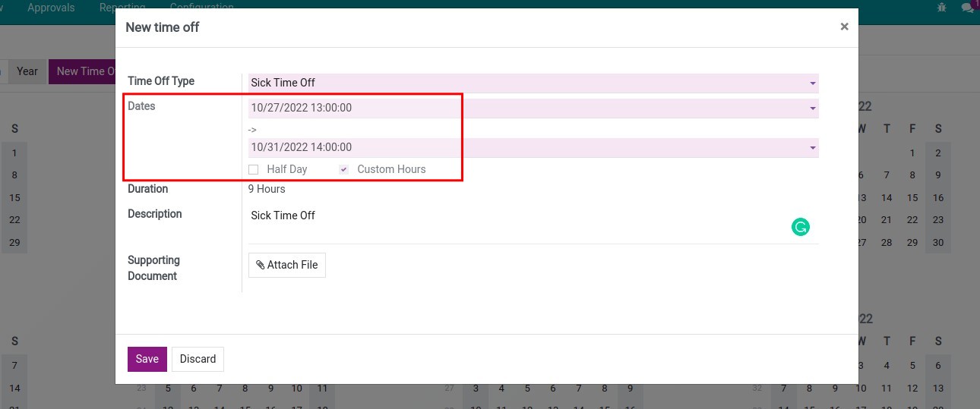Screen dimensions: 980x409
Task: Click the Time Off Type label
Action: point(161,81)
